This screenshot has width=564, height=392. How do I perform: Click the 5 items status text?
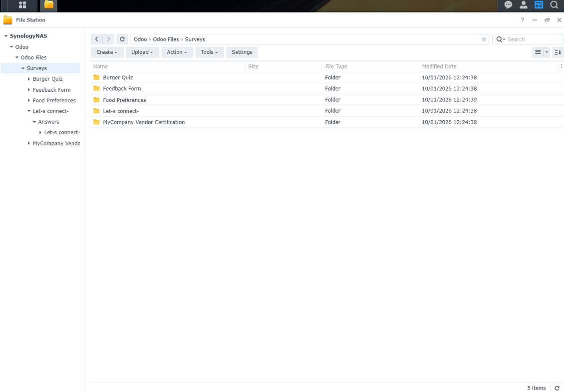coord(537,388)
